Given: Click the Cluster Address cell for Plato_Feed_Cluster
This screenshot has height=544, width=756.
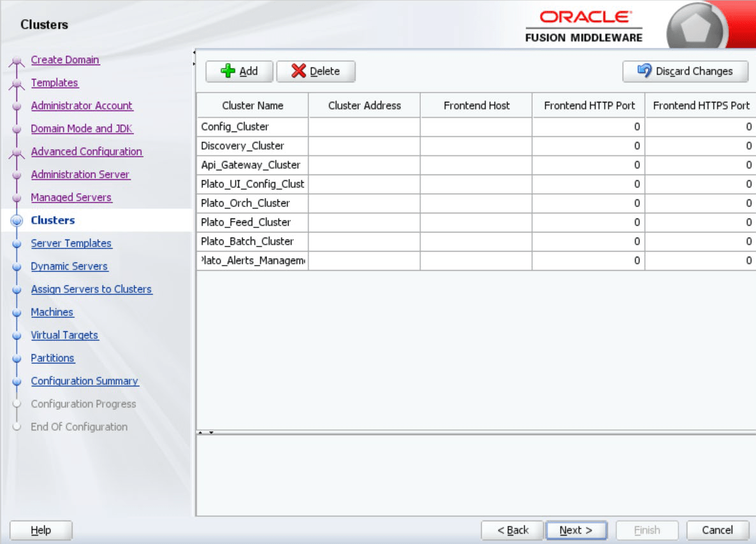Looking at the screenshot, I should [x=365, y=222].
